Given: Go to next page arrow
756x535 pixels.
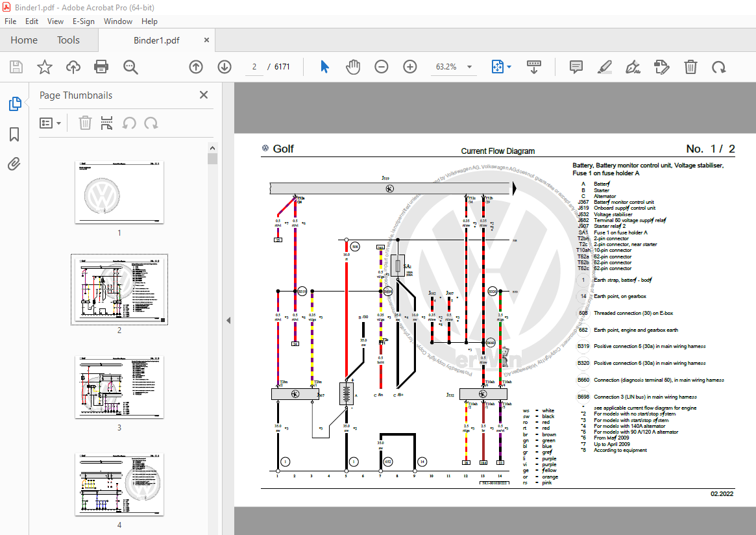Looking at the screenshot, I should tap(225, 67).
